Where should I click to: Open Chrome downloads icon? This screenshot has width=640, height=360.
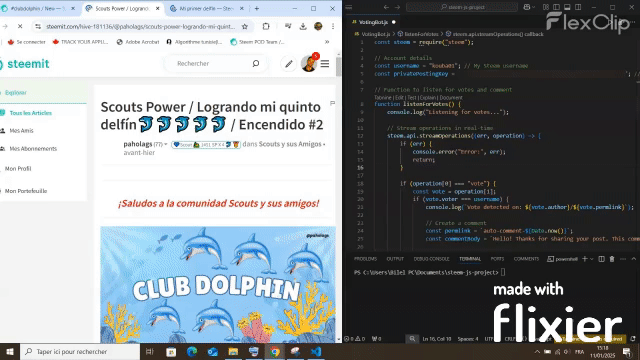pos(303,26)
